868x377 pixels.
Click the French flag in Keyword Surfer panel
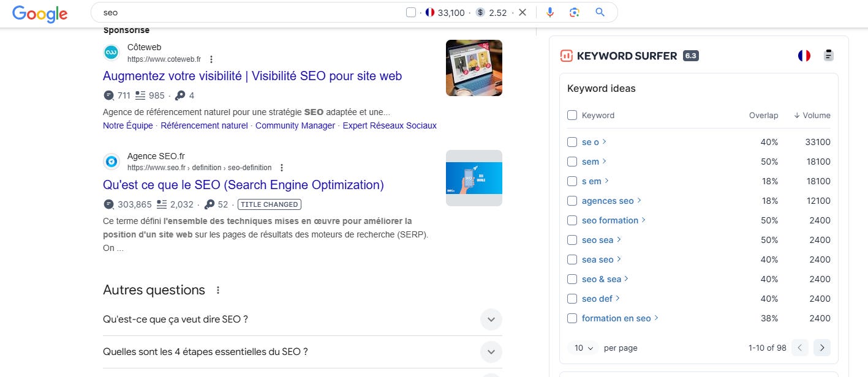804,56
